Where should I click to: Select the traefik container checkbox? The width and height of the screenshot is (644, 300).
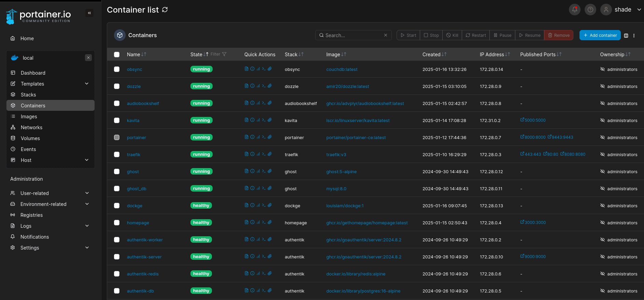117,154
